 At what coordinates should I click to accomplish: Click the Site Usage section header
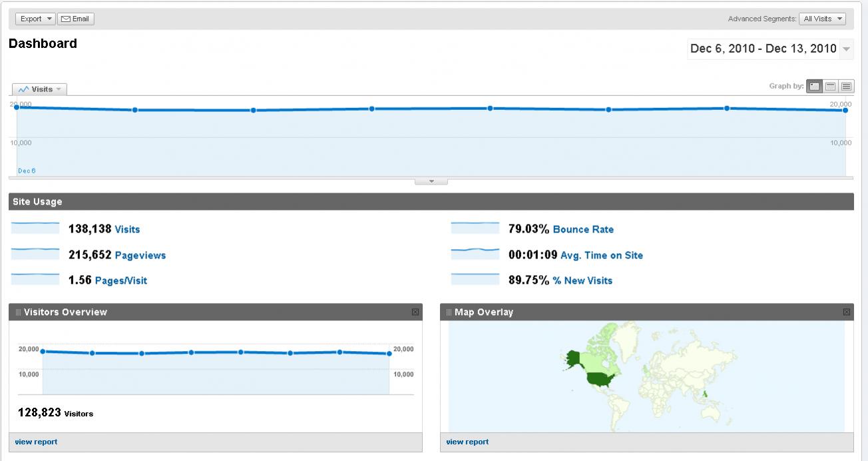click(x=431, y=202)
